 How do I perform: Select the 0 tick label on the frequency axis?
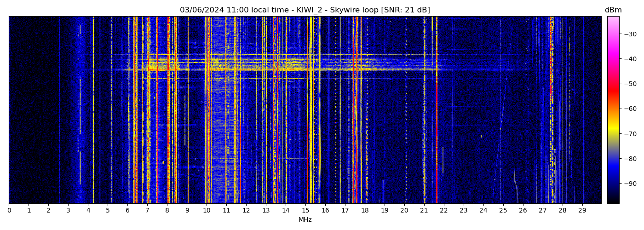9,210
